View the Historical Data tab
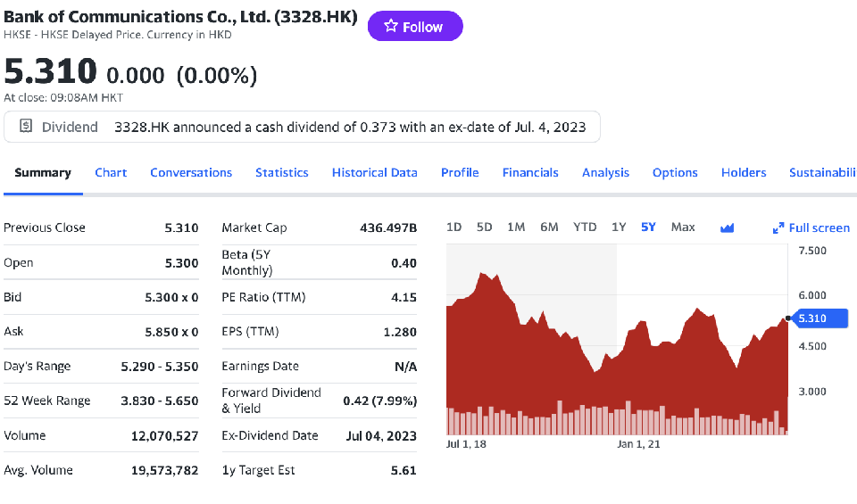Image resolution: width=857 pixels, height=504 pixels. [375, 172]
